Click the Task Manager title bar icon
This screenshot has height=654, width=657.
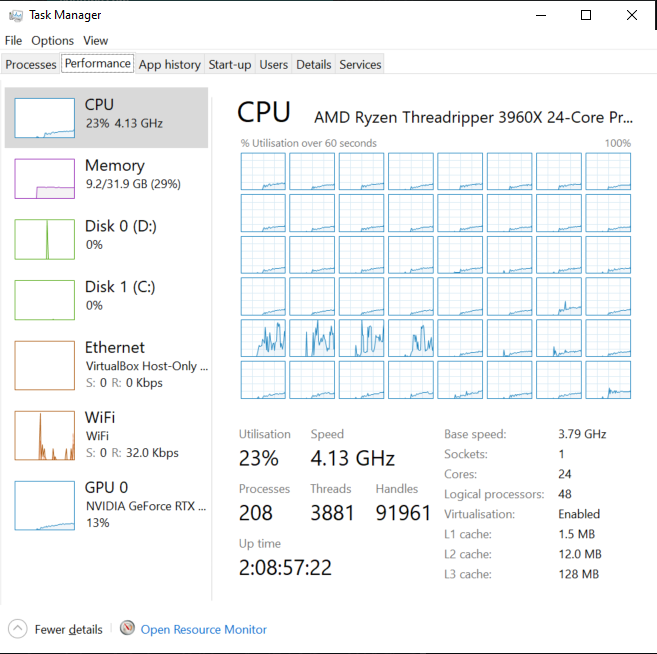[16, 16]
